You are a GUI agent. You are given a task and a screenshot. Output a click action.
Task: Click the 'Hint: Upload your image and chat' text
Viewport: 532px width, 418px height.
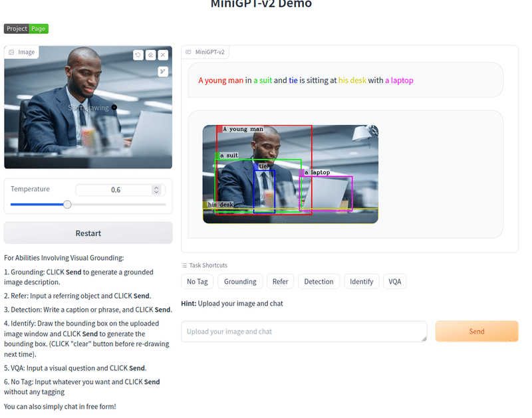(231, 304)
